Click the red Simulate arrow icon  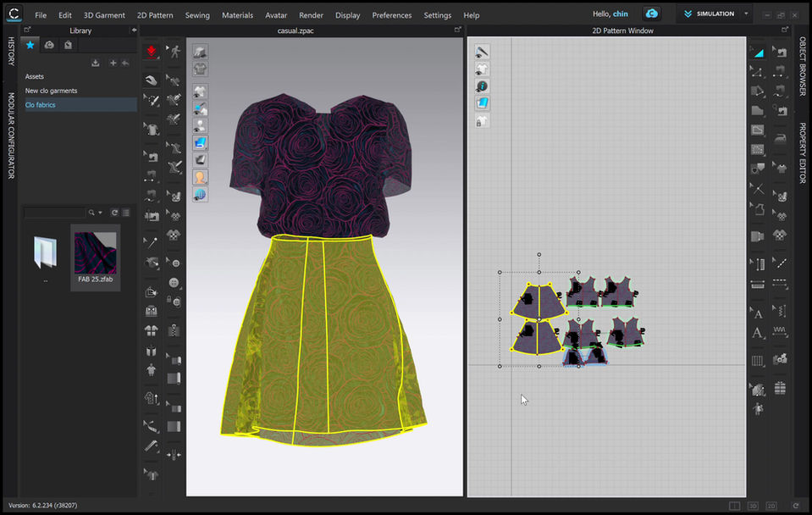[x=151, y=53]
